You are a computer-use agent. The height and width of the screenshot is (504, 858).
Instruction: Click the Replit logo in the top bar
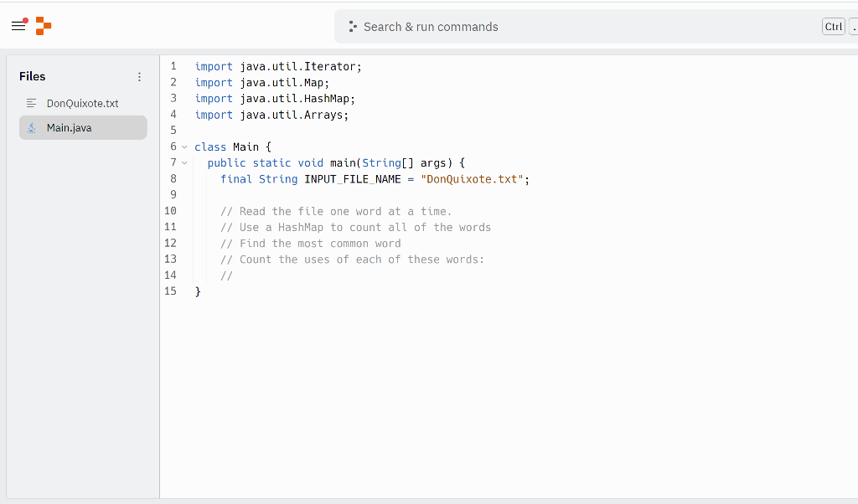43,26
